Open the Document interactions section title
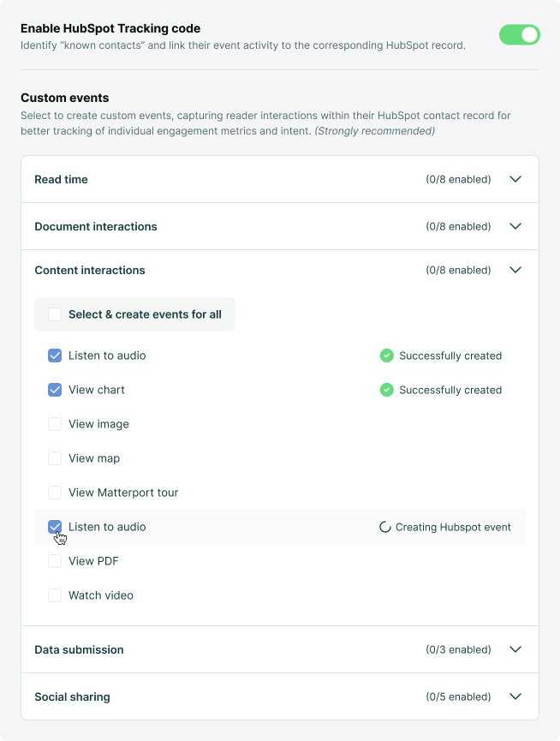The width and height of the screenshot is (560, 741). 96,226
